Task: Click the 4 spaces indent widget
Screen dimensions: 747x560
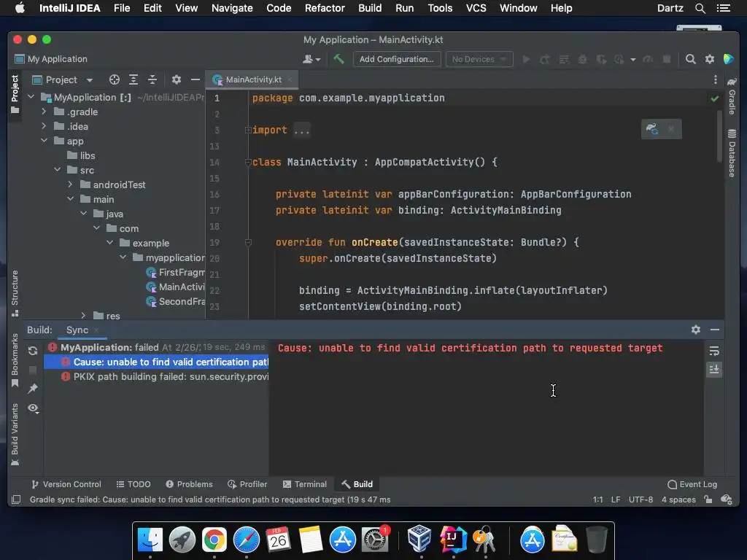Action: click(678, 499)
